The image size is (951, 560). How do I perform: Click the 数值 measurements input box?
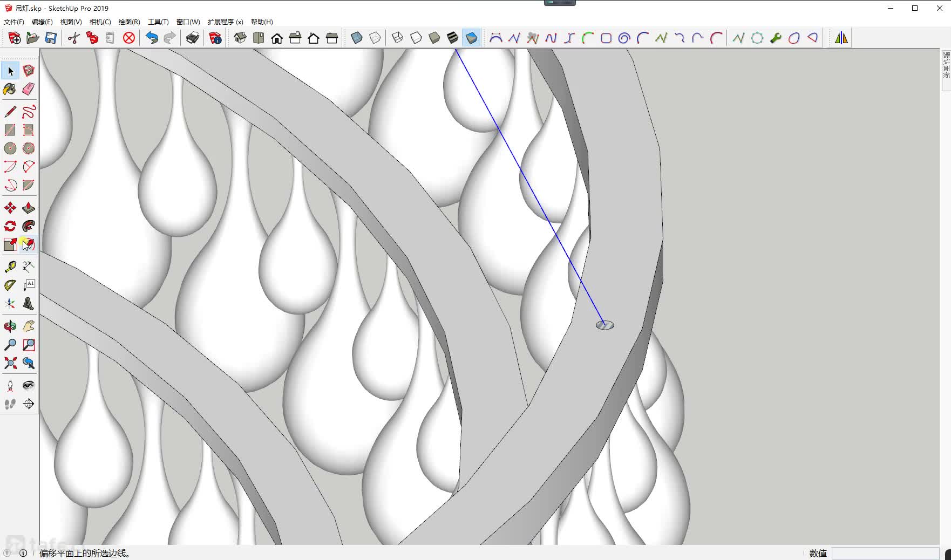coord(885,554)
